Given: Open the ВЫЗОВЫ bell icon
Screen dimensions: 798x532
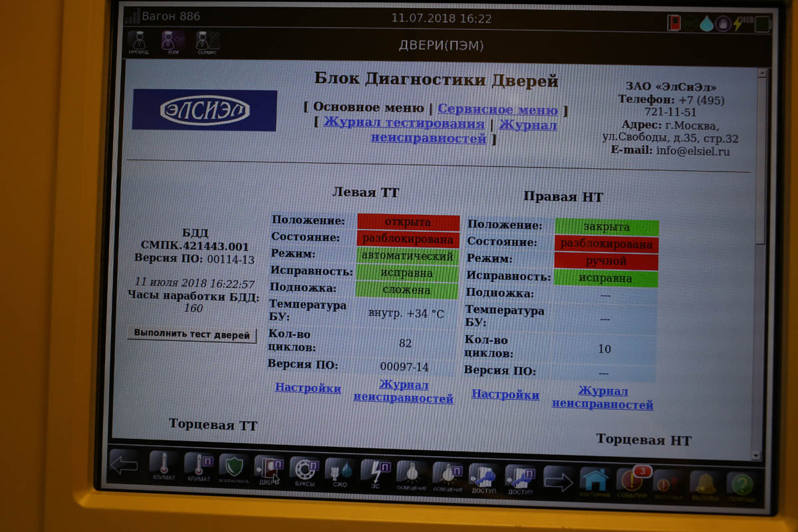Looking at the screenshot, I should (x=705, y=485).
